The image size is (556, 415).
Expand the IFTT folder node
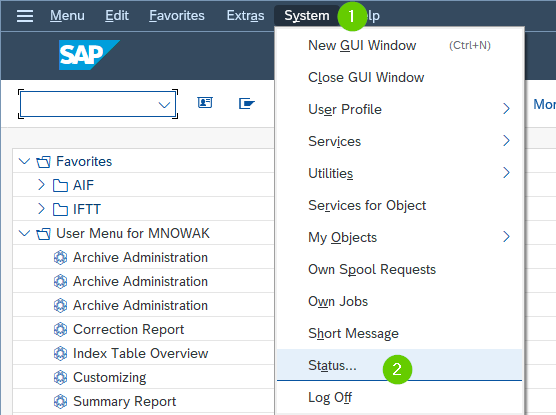[x=41, y=209]
